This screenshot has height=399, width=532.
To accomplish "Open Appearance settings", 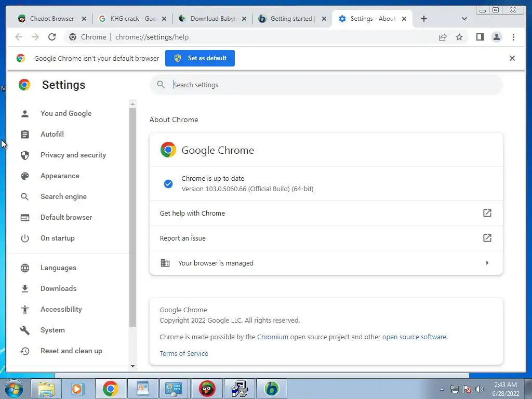I will click(60, 176).
